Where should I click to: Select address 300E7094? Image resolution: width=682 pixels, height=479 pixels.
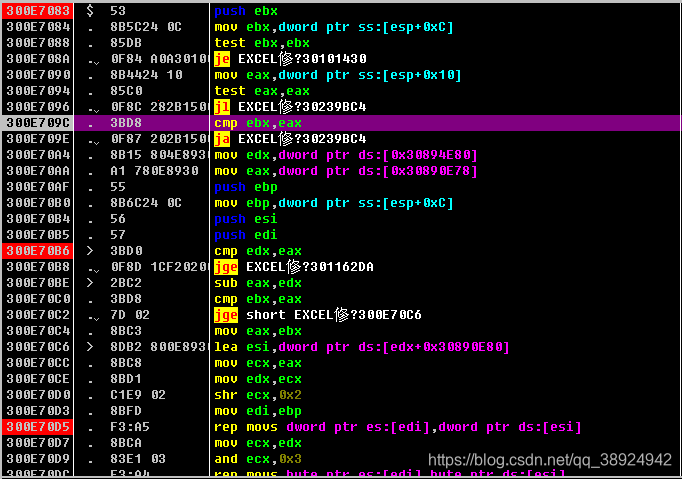tap(38, 91)
